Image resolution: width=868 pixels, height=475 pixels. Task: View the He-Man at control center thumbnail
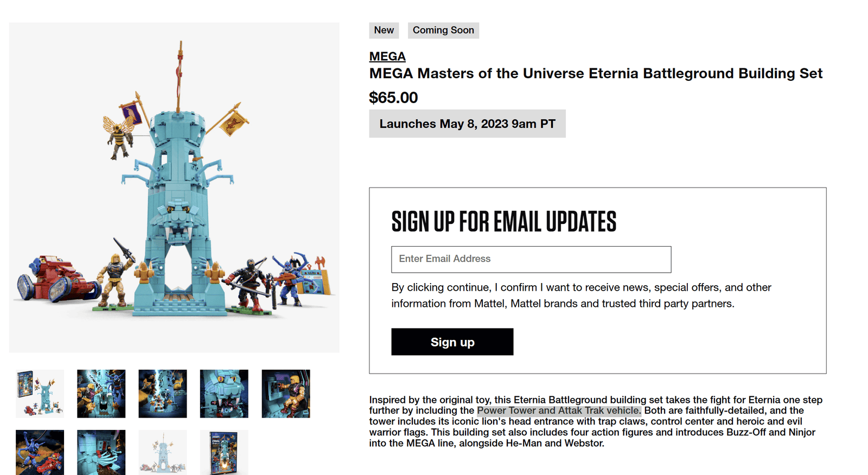coord(286,394)
